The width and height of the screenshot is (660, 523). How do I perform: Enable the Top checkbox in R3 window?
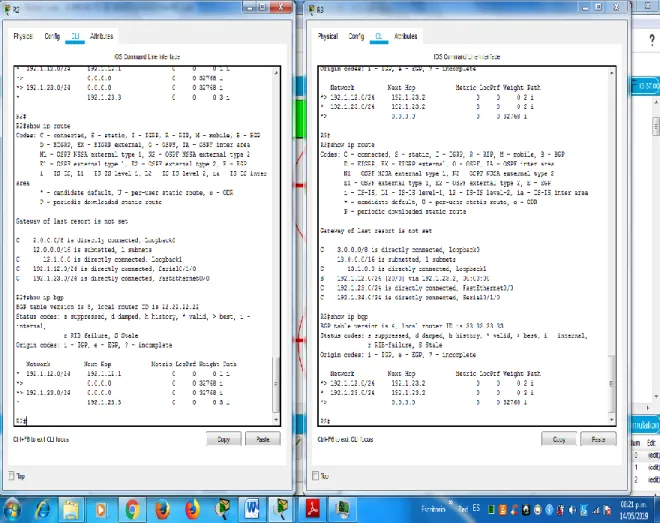click(x=315, y=476)
